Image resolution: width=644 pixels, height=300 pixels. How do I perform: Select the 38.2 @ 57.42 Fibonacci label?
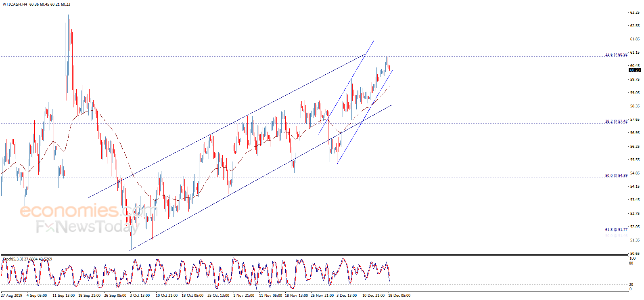click(x=616, y=122)
